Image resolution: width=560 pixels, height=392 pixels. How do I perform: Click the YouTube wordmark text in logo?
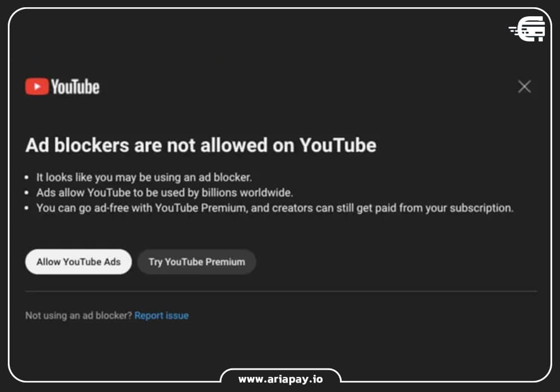(75, 87)
